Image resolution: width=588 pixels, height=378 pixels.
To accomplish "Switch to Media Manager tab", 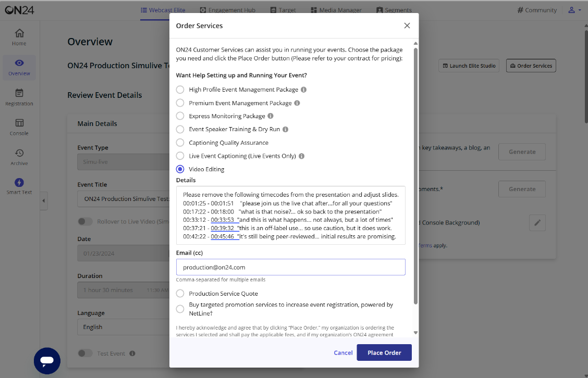I will pos(336,10).
